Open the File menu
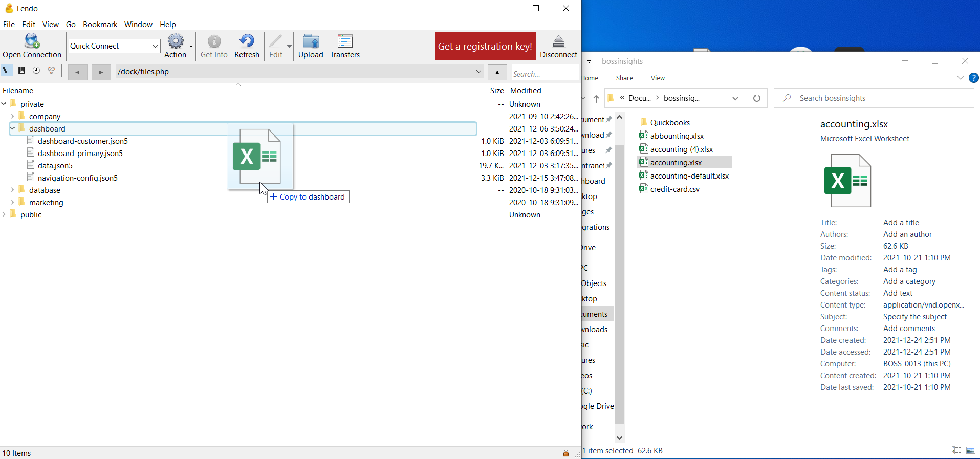This screenshot has width=980, height=459. [x=9, y=24]
